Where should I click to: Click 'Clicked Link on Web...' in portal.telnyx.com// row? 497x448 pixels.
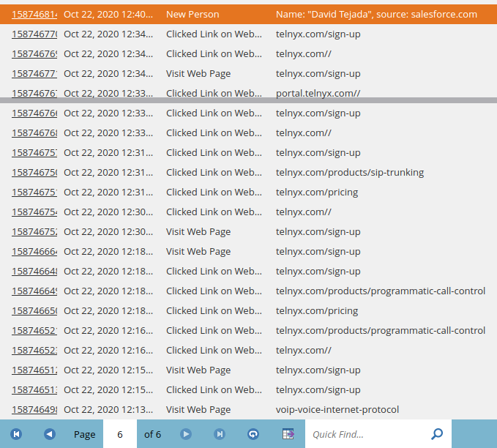[214, 93]
